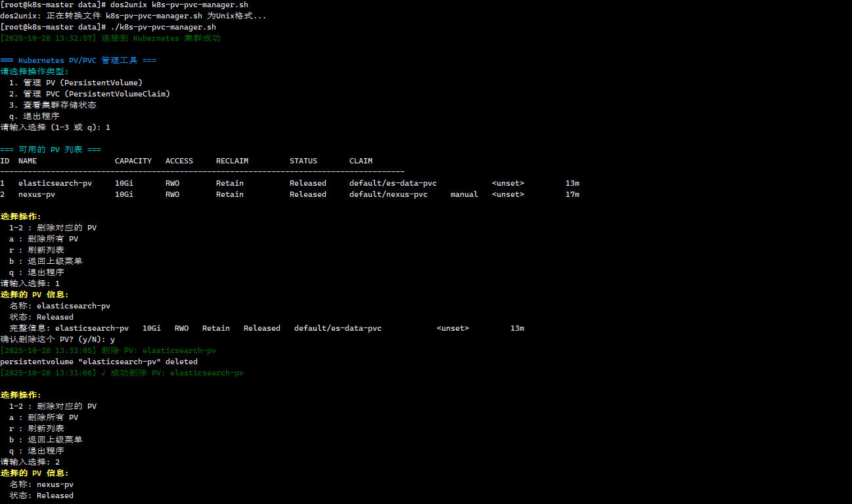The width and height of the screenshot is (852, 504).
Task: Click first 'r : 刷新列表' option
Action: click(x=37, y=250)
